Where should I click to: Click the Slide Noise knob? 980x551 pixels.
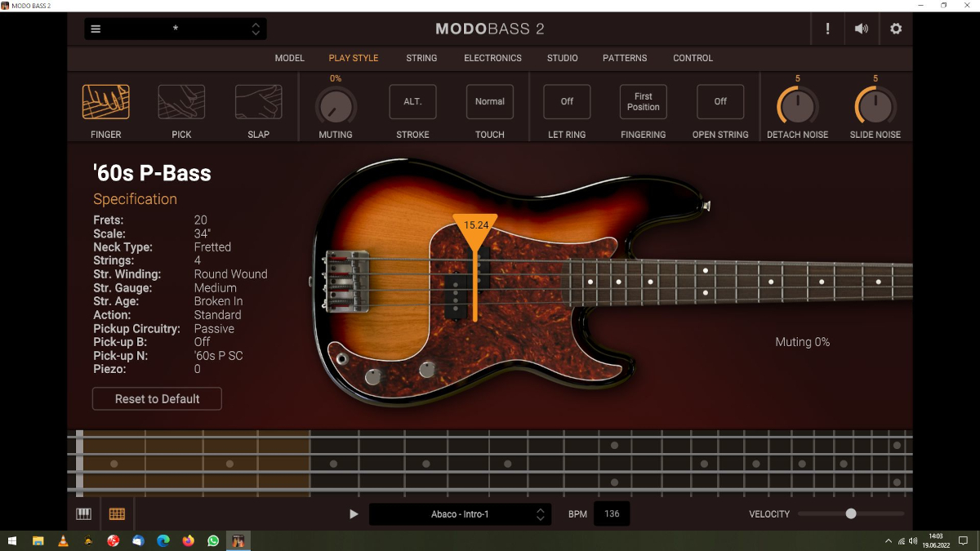tap(875, 106)
